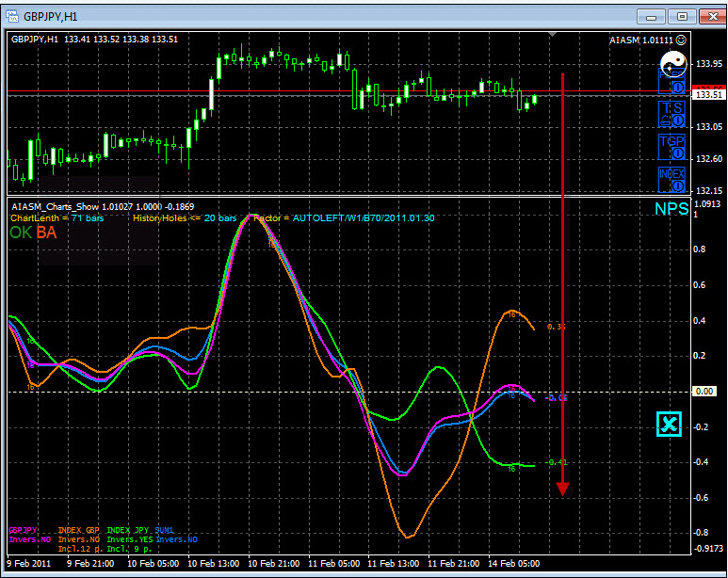The image size is (728, 578).
Task: Click the smiley face next to AIASM
Action: click(681, 40)
